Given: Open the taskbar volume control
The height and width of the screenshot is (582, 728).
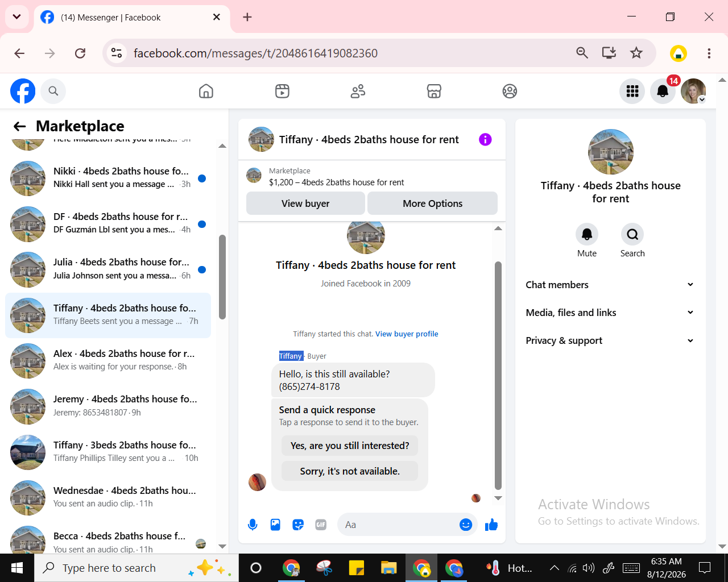Looking at the screenshot, I should coord(589,568).
